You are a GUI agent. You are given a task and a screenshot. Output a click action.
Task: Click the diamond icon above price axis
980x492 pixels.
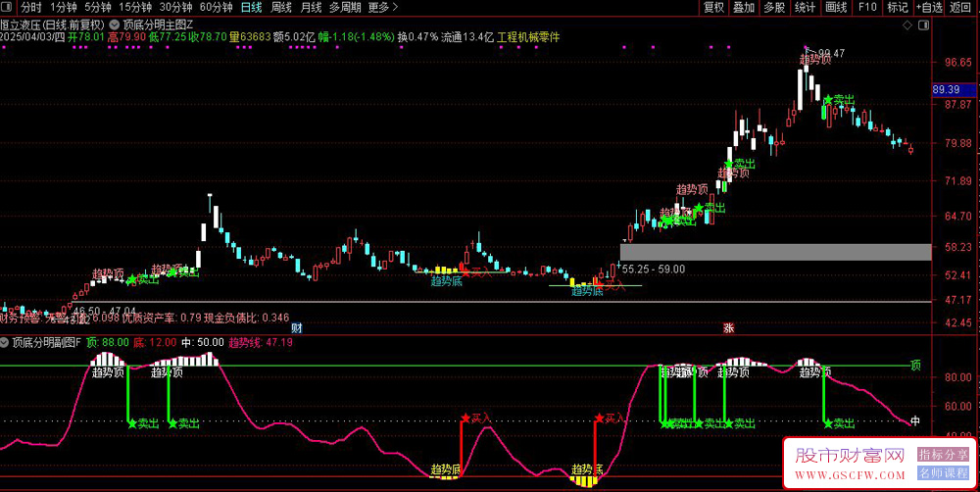pos(906,25)
